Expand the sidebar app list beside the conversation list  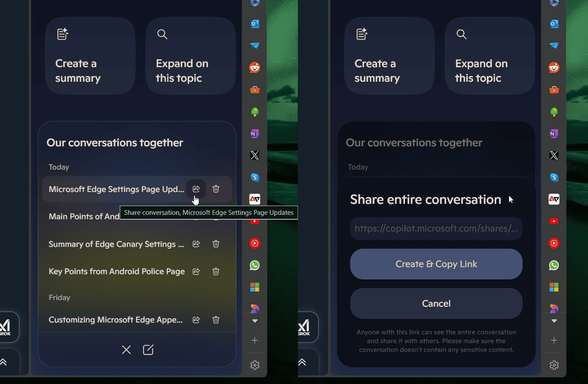point(255,321)
